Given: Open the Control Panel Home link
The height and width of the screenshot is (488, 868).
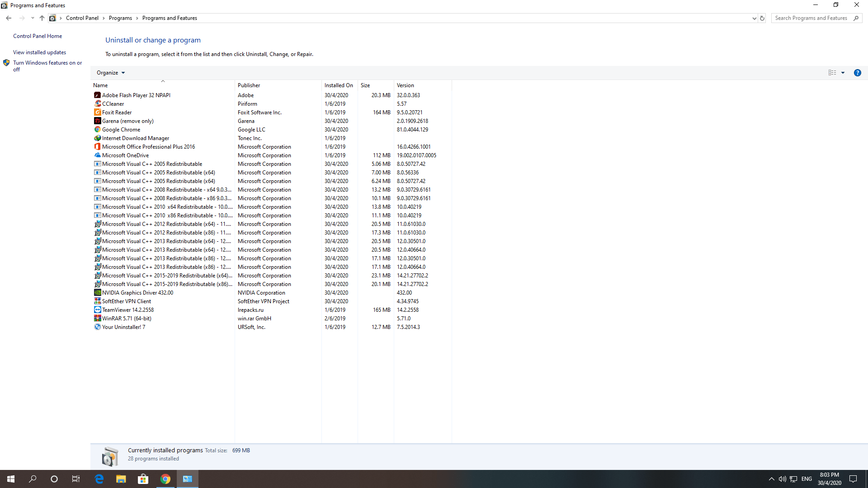Looking at the screenshot, I should pos(38,36).
